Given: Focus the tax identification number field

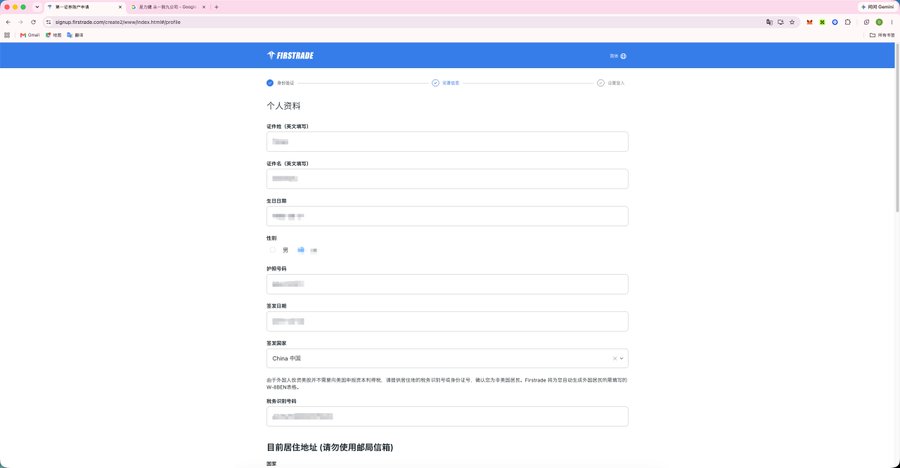Looking at the screenshot, I should pyautogui.click(x=447, y=416).
